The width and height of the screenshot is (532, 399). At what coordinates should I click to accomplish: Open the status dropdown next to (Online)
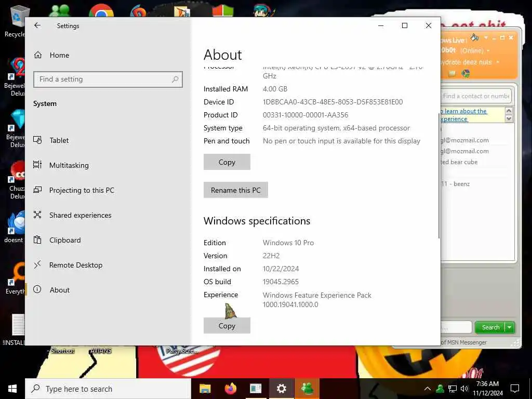pyautogui.click(x=488, y=50)
